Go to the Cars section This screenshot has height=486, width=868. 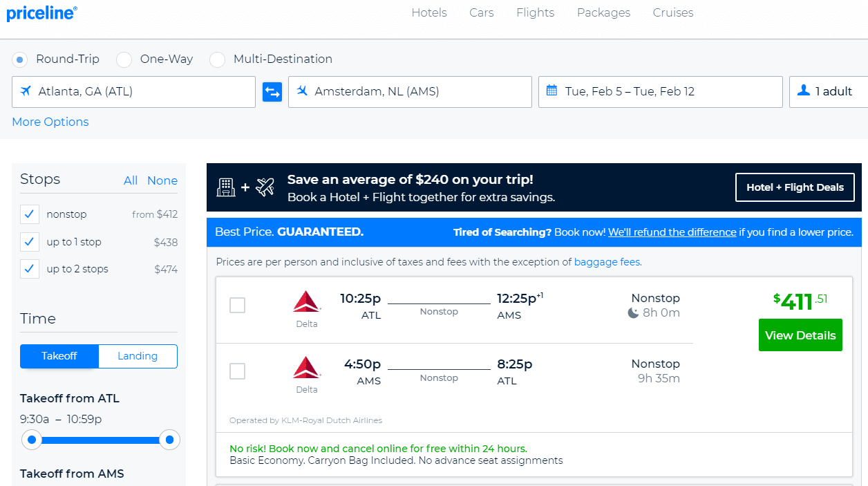[x=482, y=12]
